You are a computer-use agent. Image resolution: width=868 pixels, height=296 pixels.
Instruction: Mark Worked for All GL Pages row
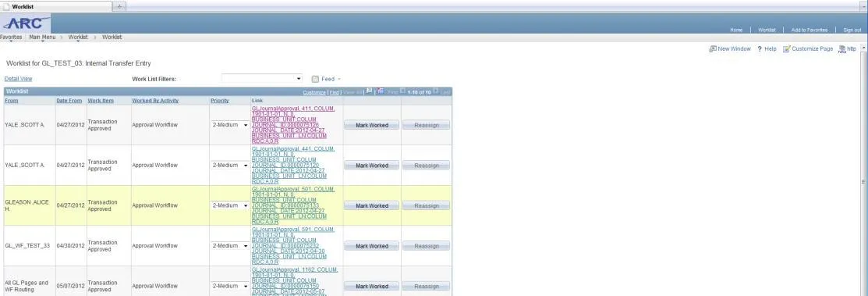(x=371, y=286)
